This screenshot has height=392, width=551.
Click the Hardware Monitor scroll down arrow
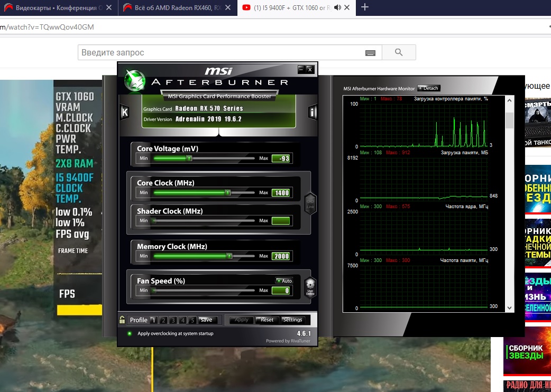[x=509, y=308]
